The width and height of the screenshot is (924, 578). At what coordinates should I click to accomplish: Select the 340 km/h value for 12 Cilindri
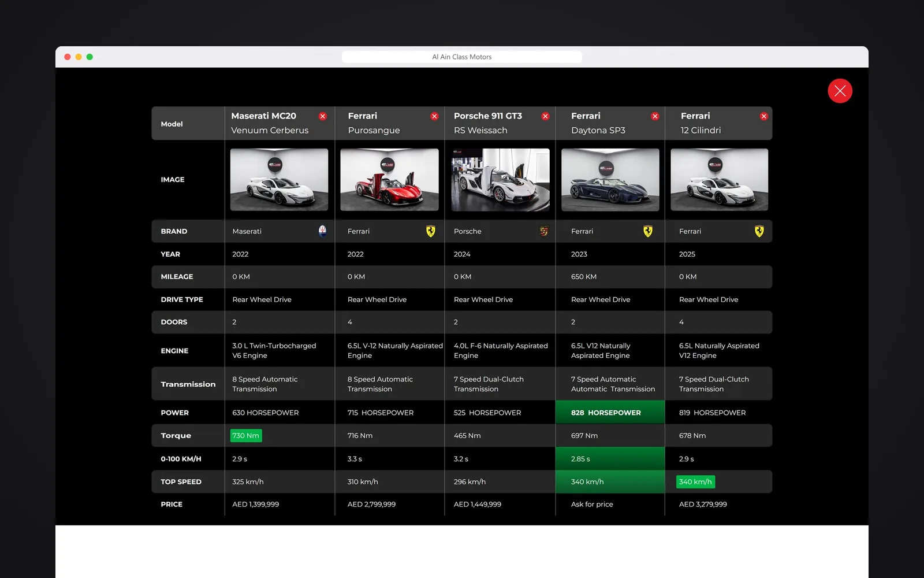(x=695, y=482)
